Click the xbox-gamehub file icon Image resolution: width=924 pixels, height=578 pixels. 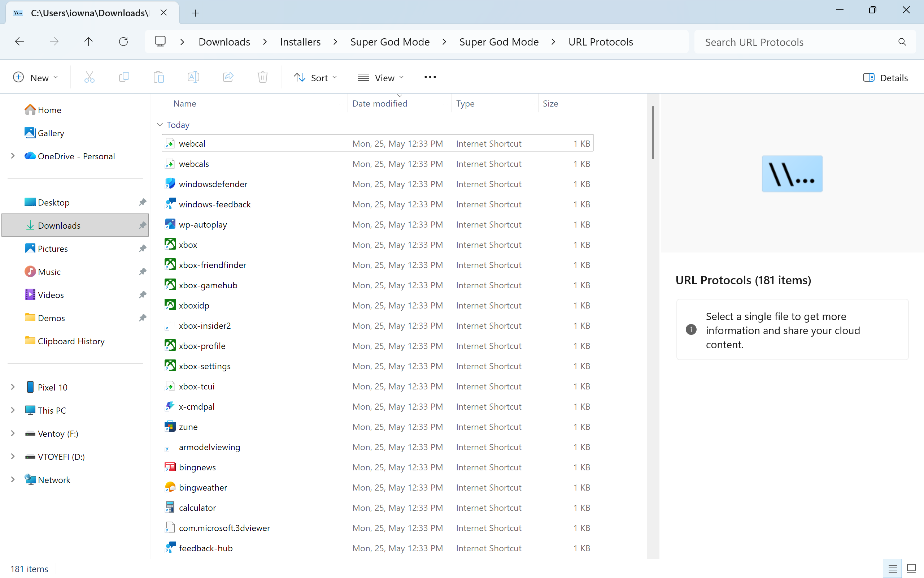(170, 285)
